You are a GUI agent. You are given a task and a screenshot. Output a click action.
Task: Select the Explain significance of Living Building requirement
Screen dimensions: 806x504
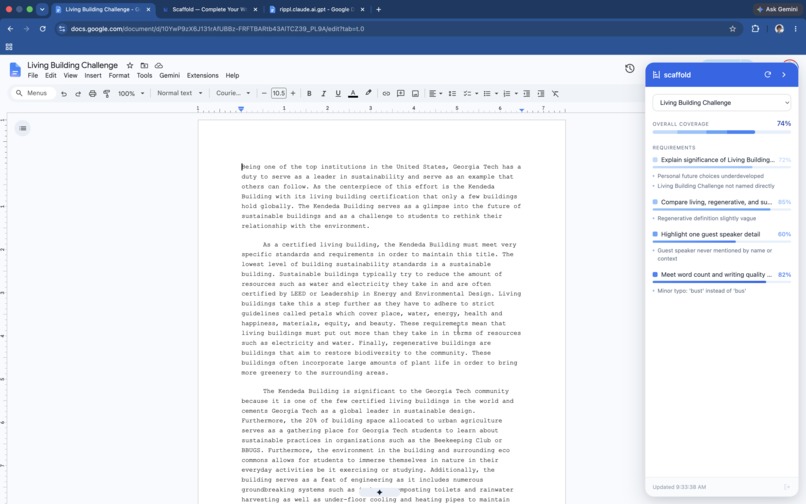click(722, 160)
